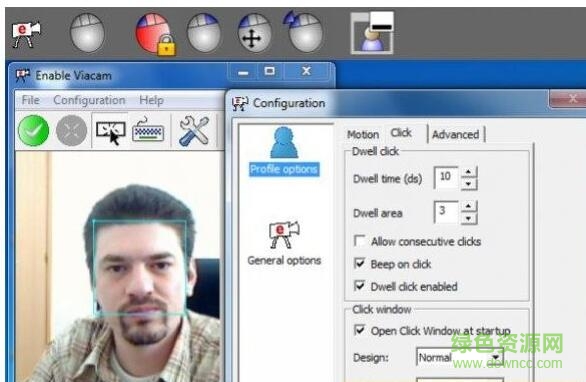
Task: Disable the Dwell click enabled checkbox
Action: click(x=360, y=286)
